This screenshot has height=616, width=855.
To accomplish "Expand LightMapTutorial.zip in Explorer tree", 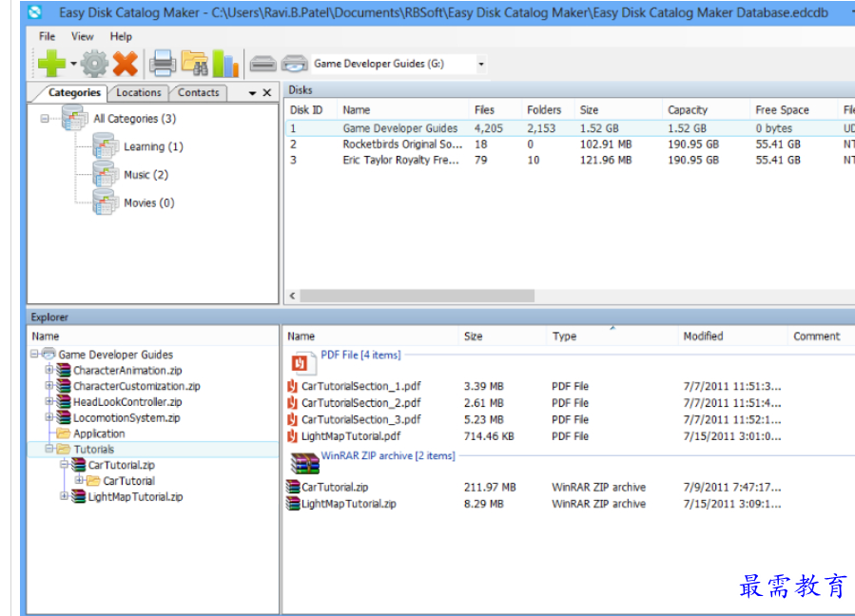I will pos(64,496).
